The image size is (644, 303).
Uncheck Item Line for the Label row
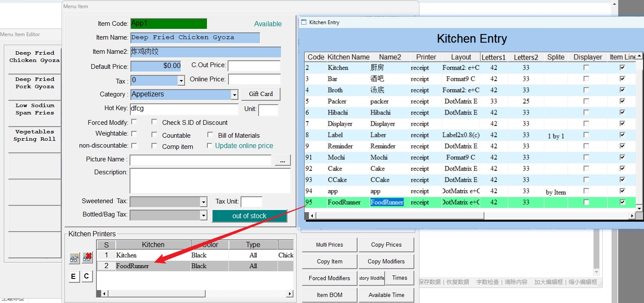622,135
